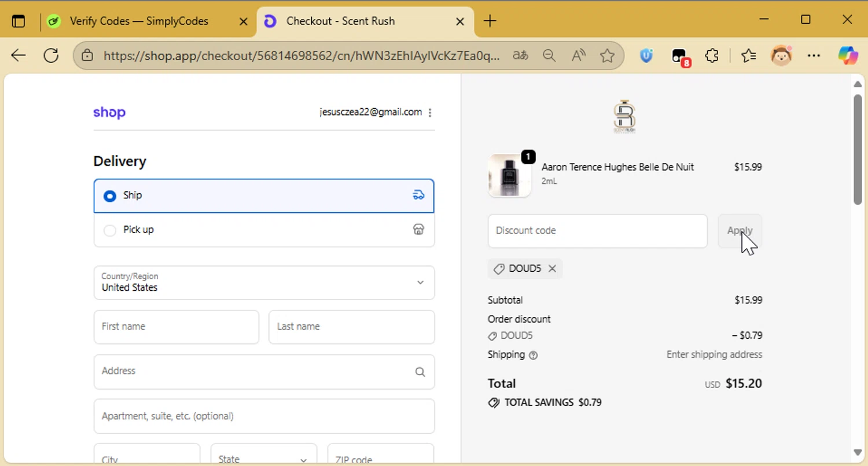Click the jesusczea22@gmail.com email text
Viewport: 868px width, 466px height.
pyautogui.click(x=370, y=112)
